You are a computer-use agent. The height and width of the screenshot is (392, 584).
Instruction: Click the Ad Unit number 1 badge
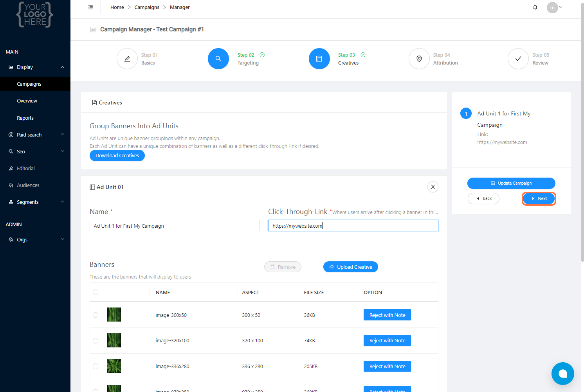pos(466,113)
